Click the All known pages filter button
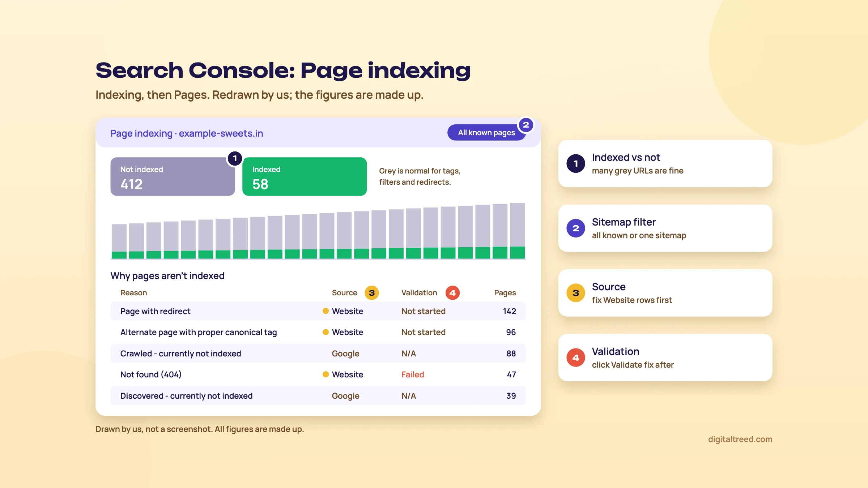 point(486,133)
